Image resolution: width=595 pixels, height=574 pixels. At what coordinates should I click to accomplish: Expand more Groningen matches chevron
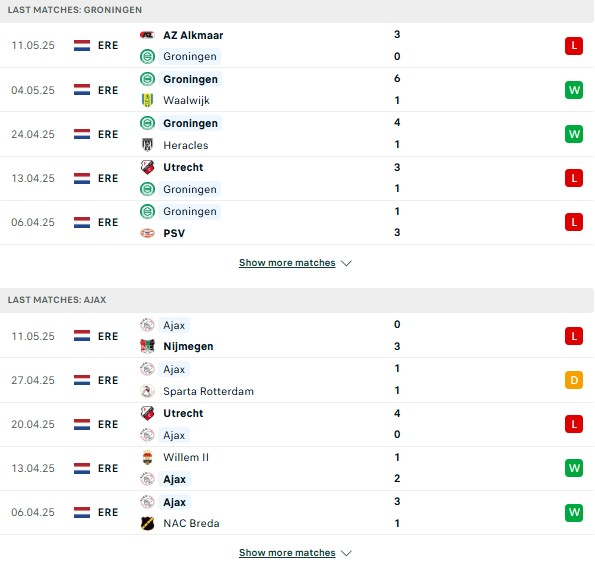coord(346,263)
